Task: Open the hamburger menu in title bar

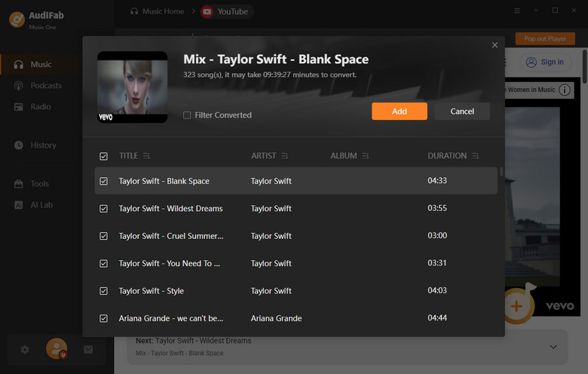Action: click(x=517, y=11)
